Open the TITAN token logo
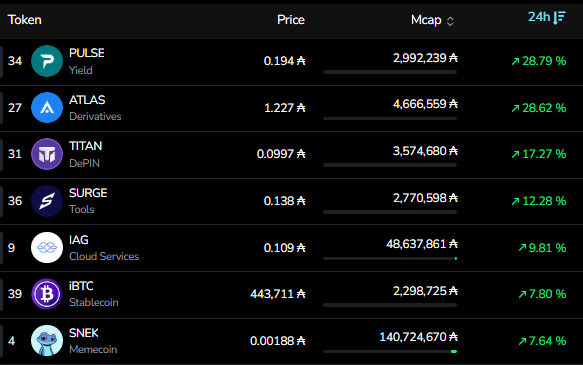This screenshot has height=365, width=583. pyautogui.click(x=47, y=154)
